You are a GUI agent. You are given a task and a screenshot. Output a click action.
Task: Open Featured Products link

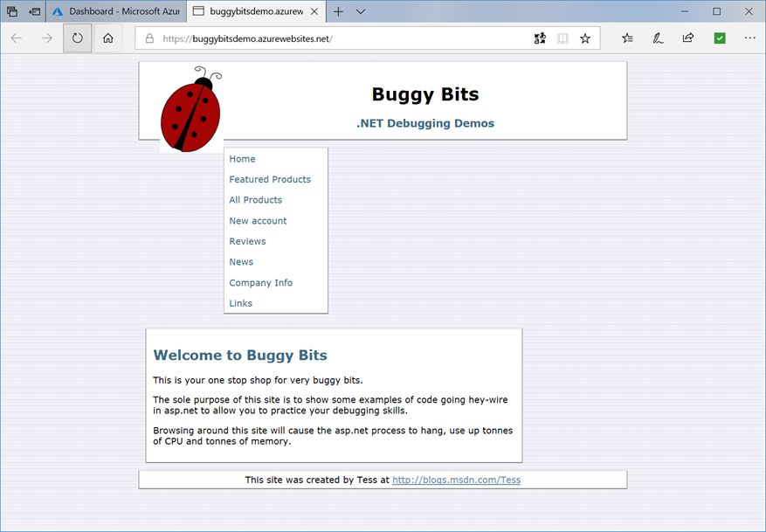point(270,179)
